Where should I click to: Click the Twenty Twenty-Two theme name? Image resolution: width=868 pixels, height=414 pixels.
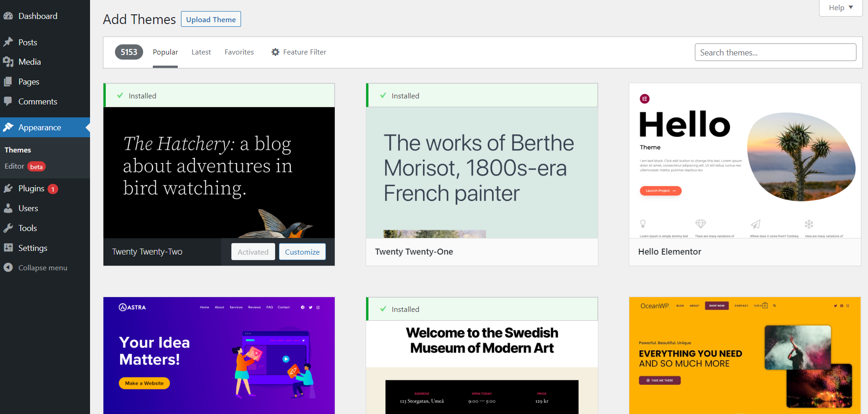point(147,252)
